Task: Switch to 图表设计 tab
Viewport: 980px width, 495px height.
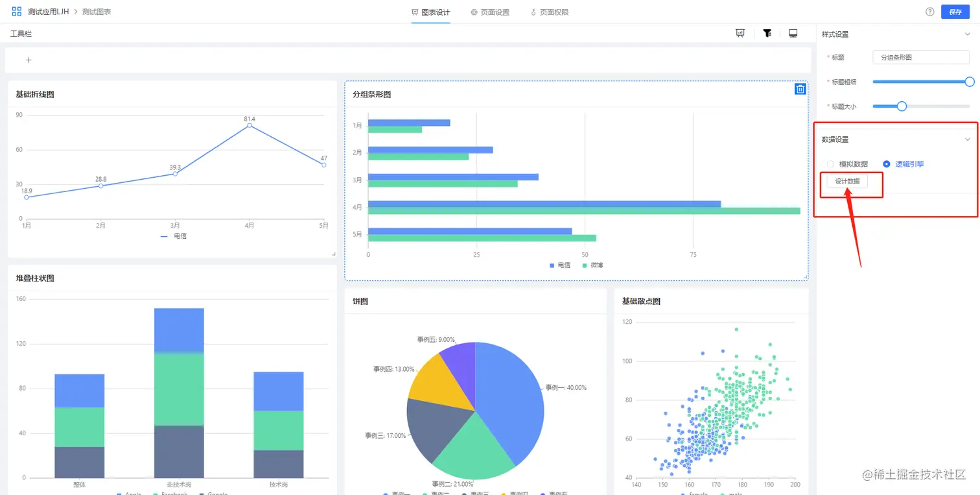Action: point(430,12)
